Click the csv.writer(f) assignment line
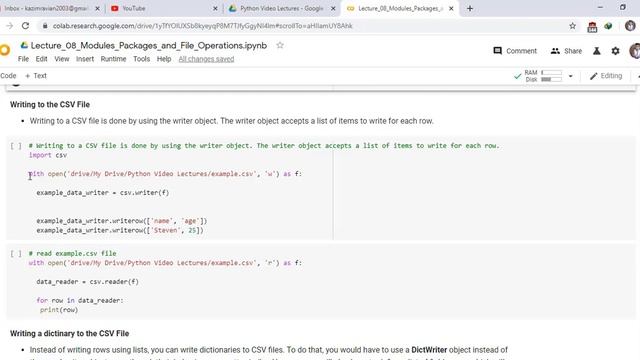 point(102,193)
